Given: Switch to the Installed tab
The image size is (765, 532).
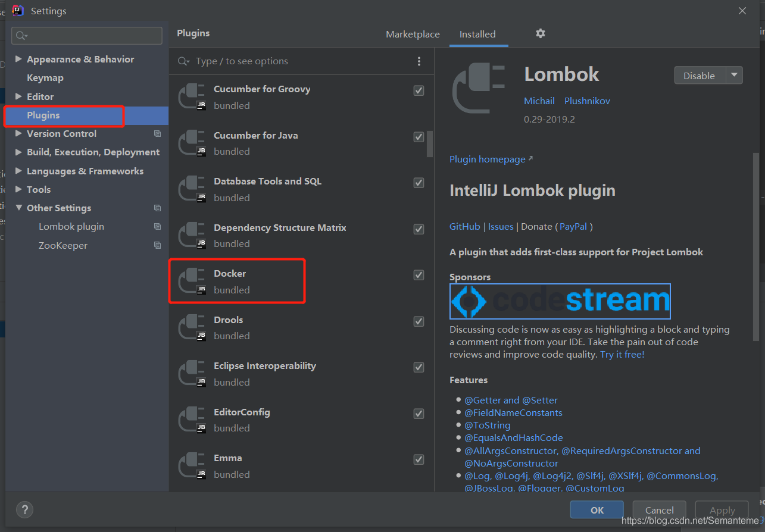Looking at the screenshot, I should click(x=477, y=35).
